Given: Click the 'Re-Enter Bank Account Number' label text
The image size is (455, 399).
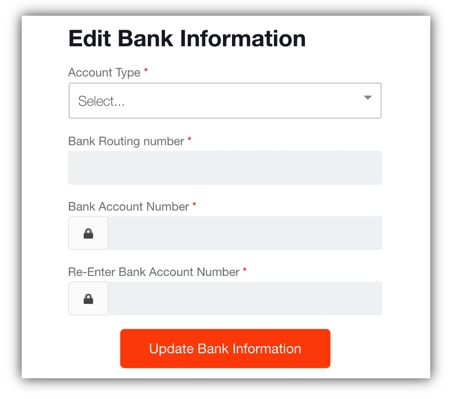Looking at the screenshot, I should point(154,272).
